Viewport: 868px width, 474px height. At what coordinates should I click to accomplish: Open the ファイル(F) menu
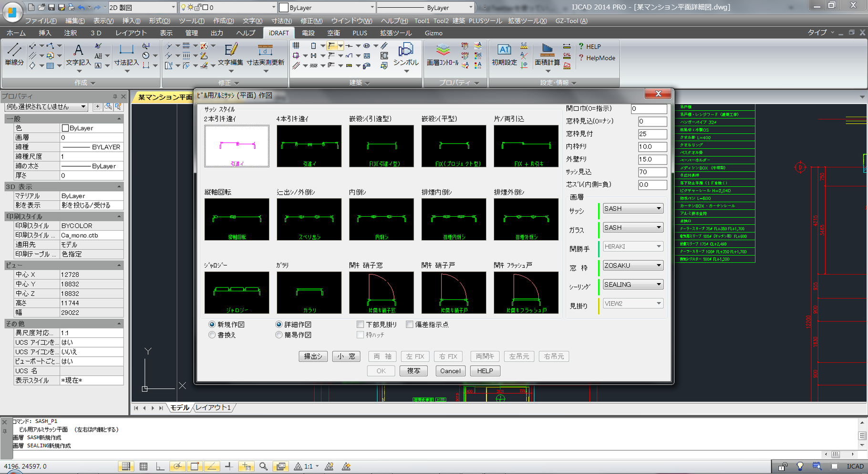pos(41,21)
